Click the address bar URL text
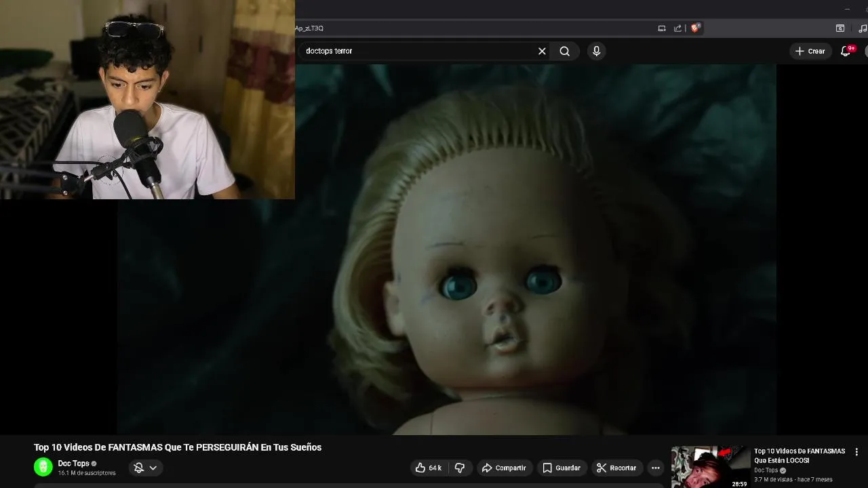 tap(309, 28)
